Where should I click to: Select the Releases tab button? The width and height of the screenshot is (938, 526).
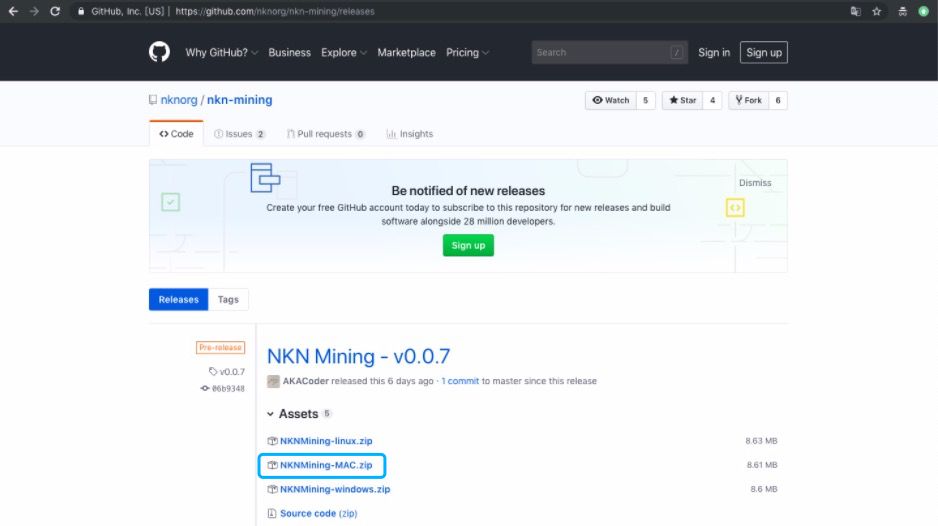[178, 299]
